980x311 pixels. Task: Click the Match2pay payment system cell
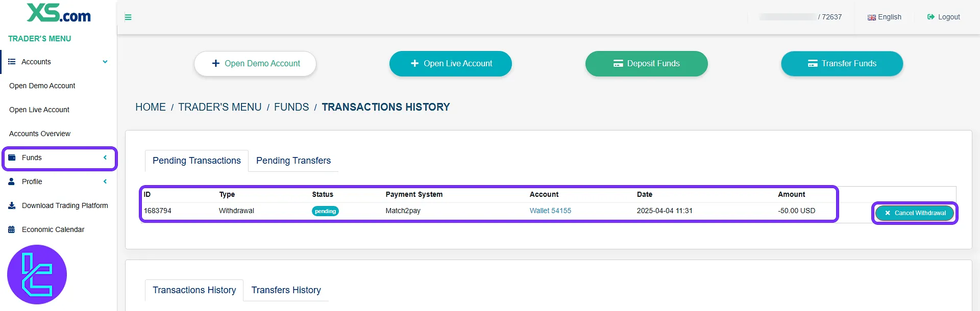[x=403, y=211]
